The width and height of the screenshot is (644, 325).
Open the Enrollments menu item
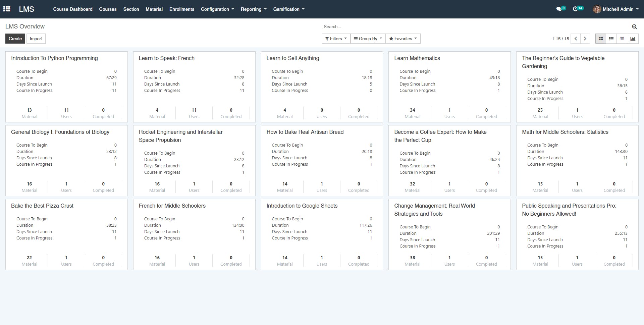click(x=182, y=9)
